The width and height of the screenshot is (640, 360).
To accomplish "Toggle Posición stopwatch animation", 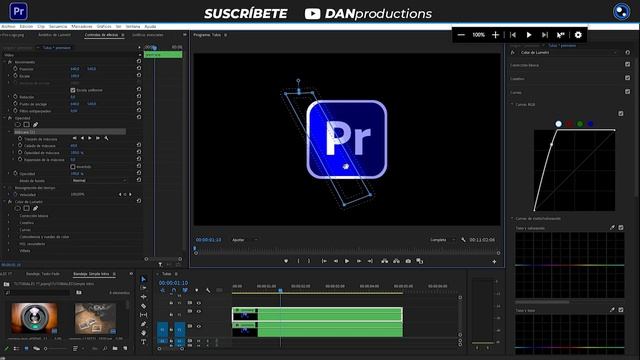I will point(16,69).
